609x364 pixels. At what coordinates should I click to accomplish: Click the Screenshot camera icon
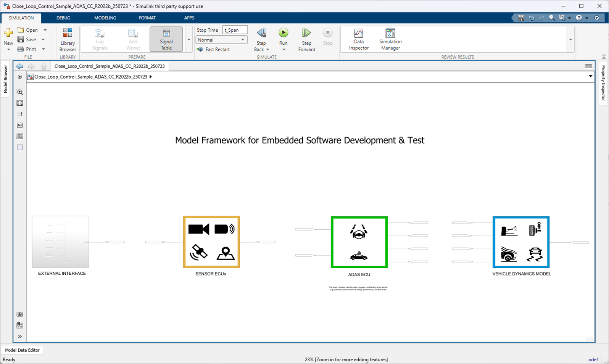click(x=20, y=314)
